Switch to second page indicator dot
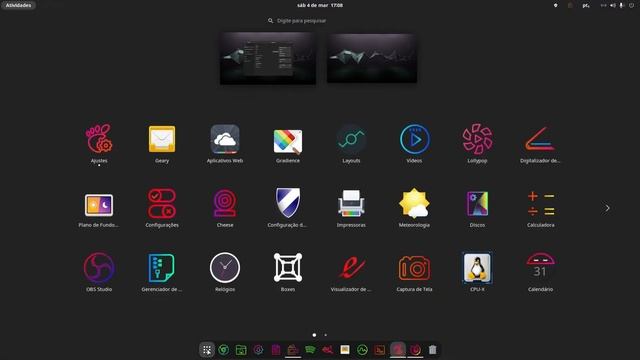This screenshot has width=640, height=360. coord(325,335)
